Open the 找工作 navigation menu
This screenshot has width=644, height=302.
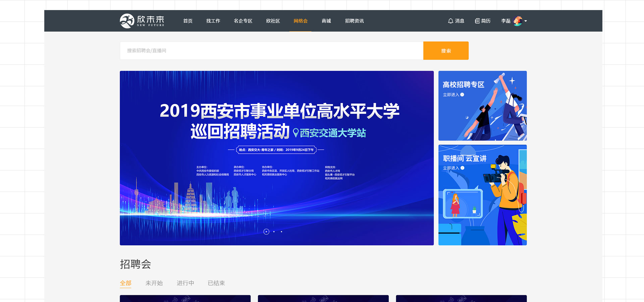[213, 21]
